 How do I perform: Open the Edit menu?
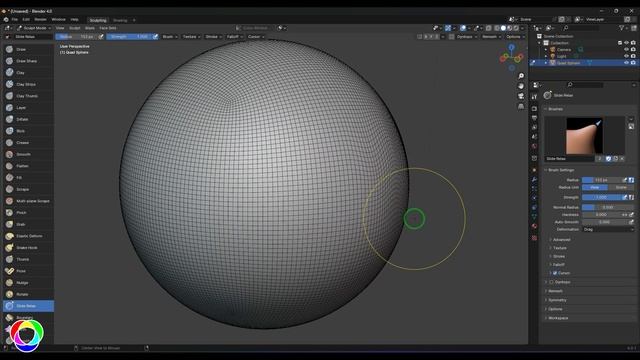coord(26,20)
